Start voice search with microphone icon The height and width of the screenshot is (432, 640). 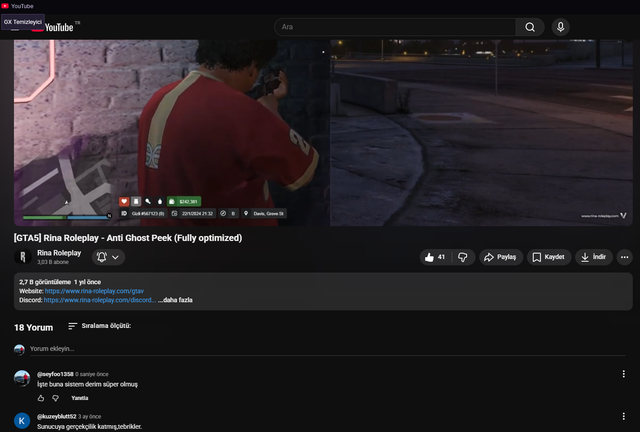point(560,27)
